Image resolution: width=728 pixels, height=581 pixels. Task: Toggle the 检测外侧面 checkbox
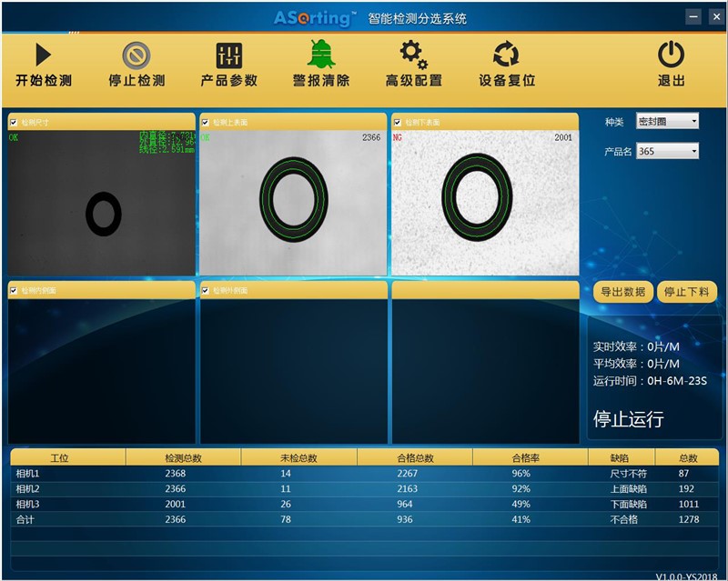pyautogui.click(x=206, y=290)
